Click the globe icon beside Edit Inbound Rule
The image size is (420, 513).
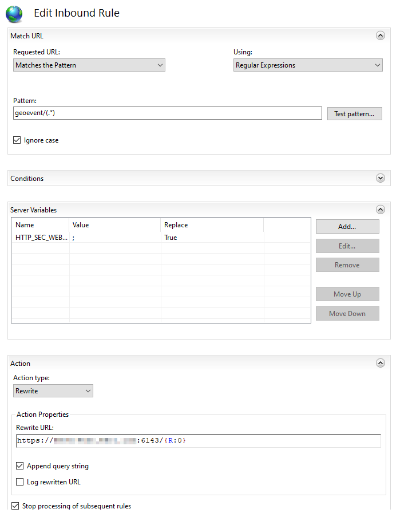coord(14,13)
